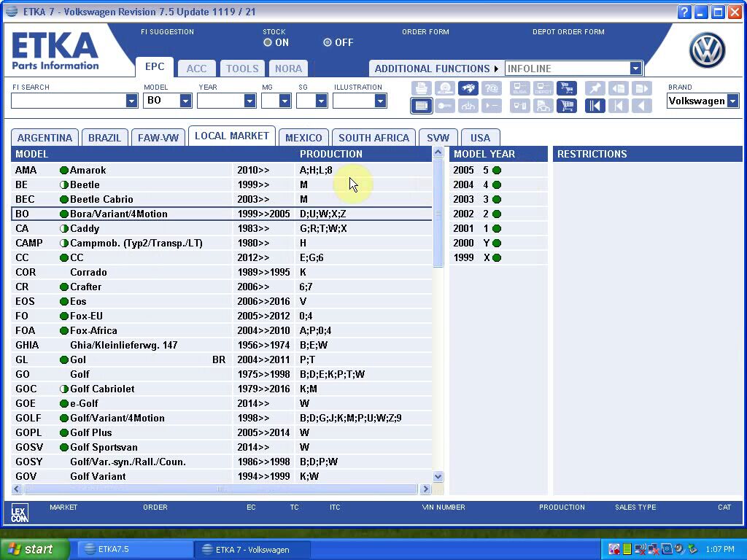Open the SVW market tab
Image resolution: width=747 pixels, height=560 pixels.
[x=438, y=138]
